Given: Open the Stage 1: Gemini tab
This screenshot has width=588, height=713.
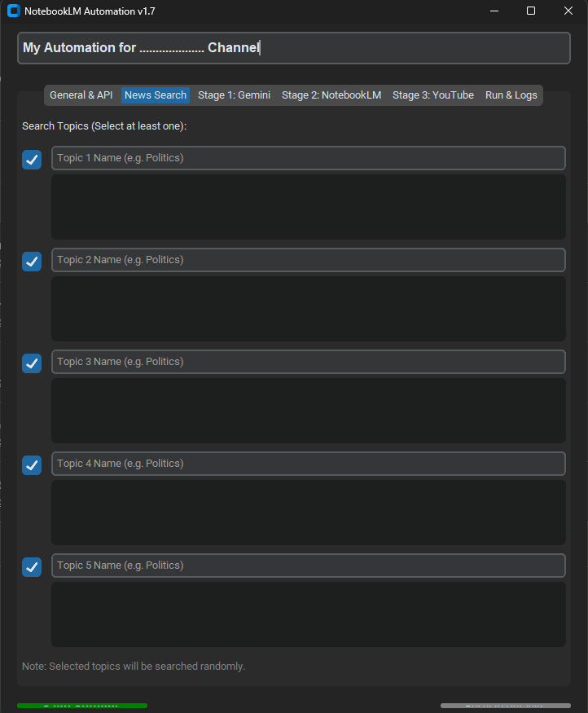Looking at the screenshot, I should click(234, 95).
